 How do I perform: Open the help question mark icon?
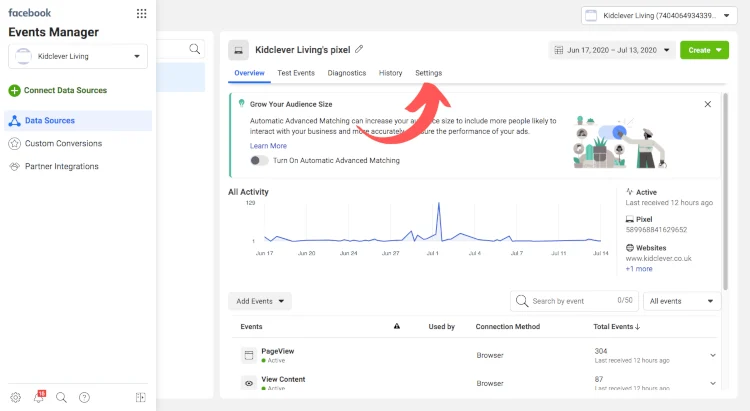click(x=84, y=397)
